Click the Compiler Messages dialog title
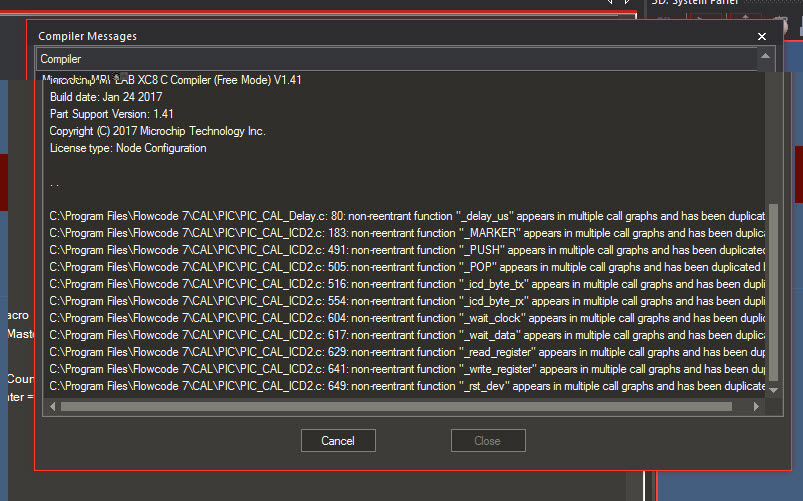Image resolution: width=803 pixels, height=501 pixels. (88, 36)
